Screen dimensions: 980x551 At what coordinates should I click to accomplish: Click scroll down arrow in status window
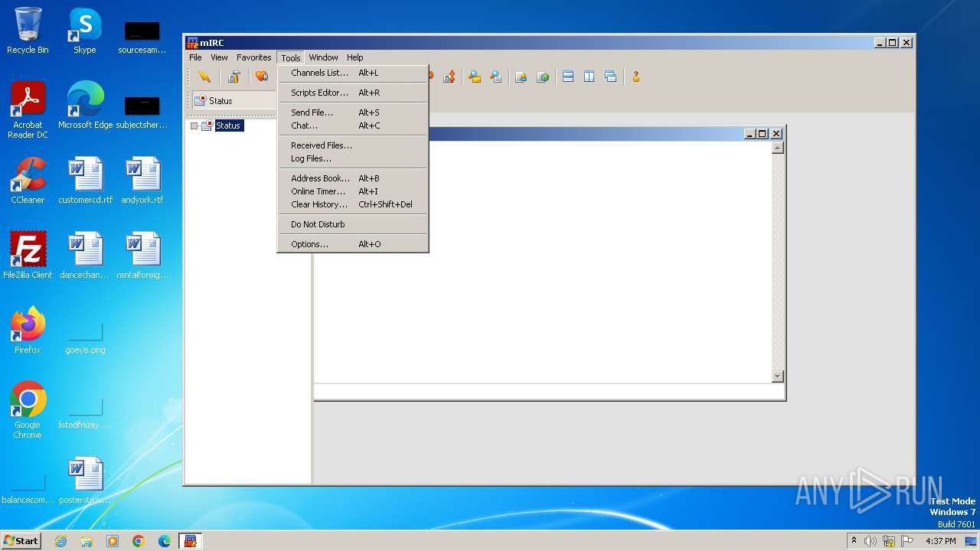[x=778, y=376]
